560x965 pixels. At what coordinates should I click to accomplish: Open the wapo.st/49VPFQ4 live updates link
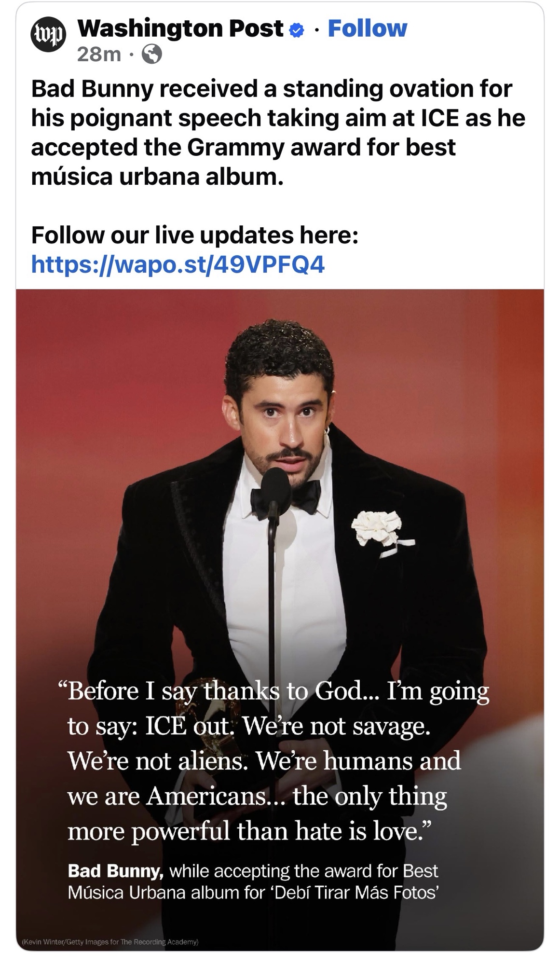pyautogui.click(x=178, y=264)
